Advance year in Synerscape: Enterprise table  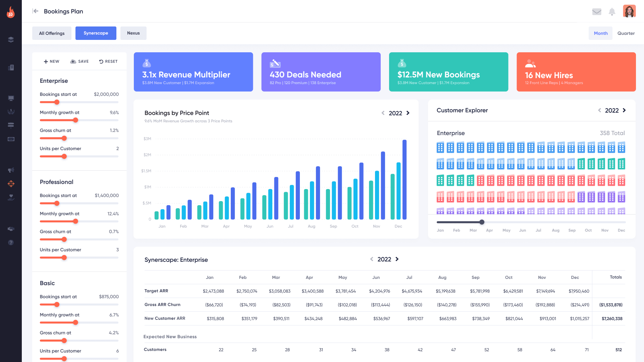coord(397,259)
